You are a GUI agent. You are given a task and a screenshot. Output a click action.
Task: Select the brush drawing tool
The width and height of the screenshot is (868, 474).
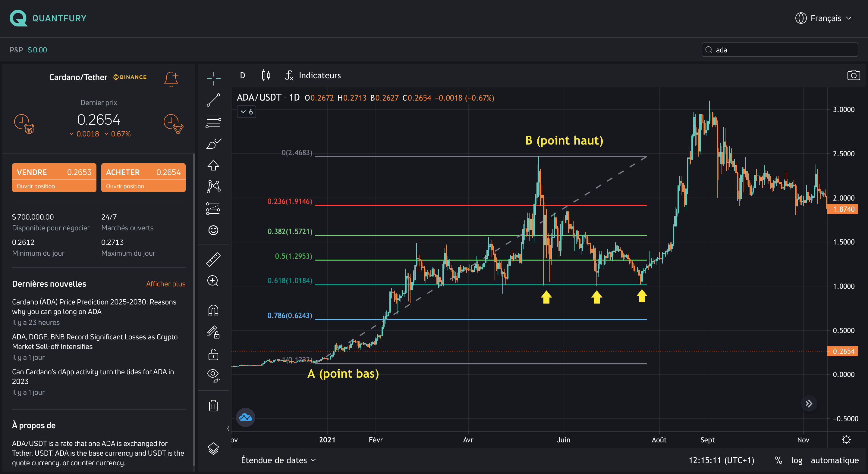[213, 143]
